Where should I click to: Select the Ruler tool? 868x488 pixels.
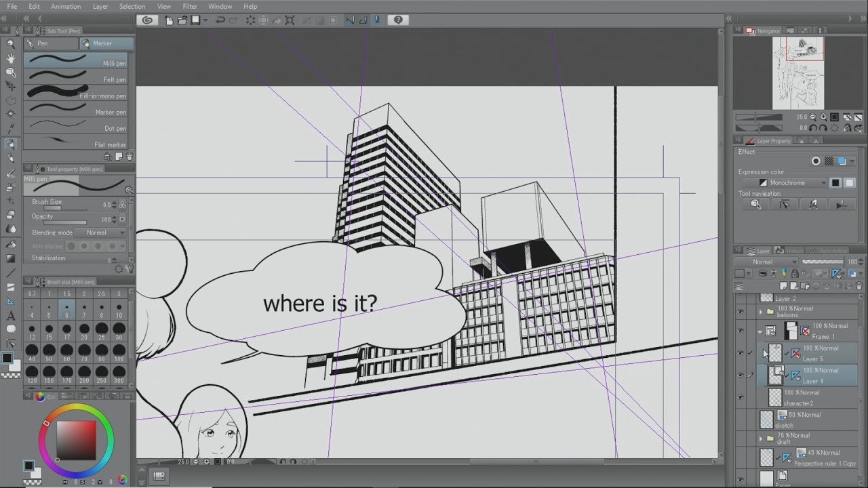(x=11, y=301)
